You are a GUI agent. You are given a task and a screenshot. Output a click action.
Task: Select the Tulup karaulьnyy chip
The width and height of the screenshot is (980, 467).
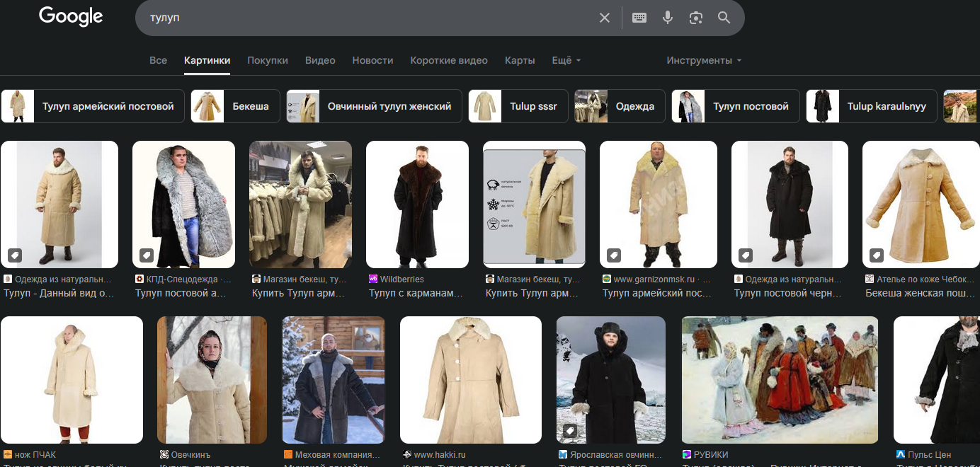872,106
